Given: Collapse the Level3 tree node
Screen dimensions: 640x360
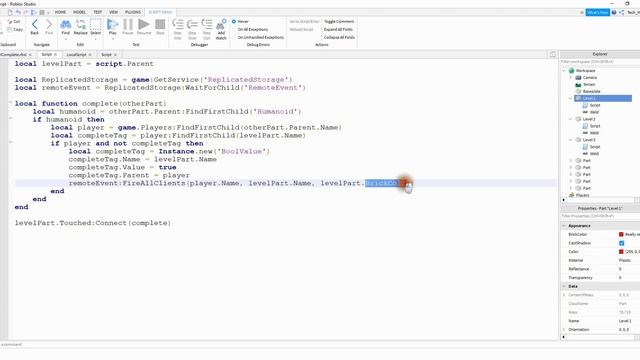Looking at the screenshot, I should tap(571, 140).
